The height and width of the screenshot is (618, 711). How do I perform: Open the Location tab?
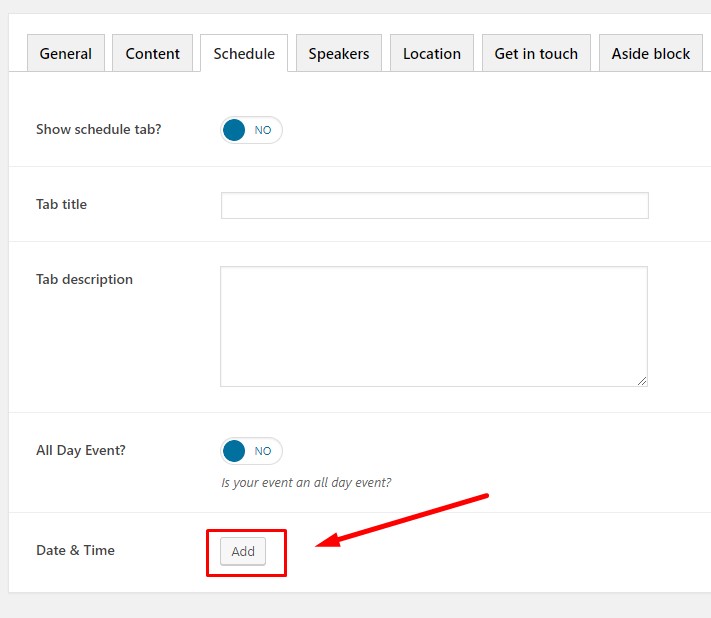pos(432,54)
